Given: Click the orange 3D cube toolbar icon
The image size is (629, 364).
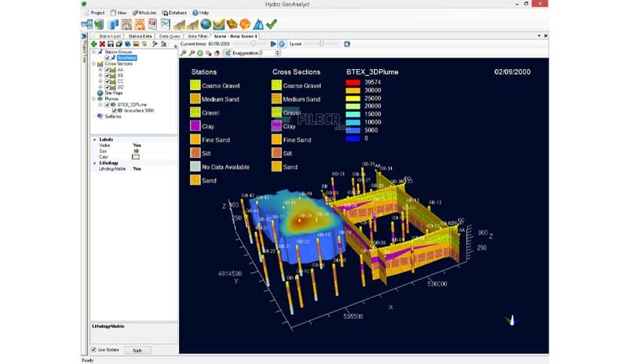Looking at the screenshot, I should pos(245,25).
